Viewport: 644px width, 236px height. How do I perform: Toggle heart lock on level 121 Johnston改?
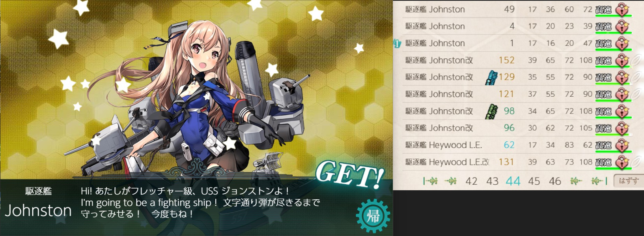point(622,94)
